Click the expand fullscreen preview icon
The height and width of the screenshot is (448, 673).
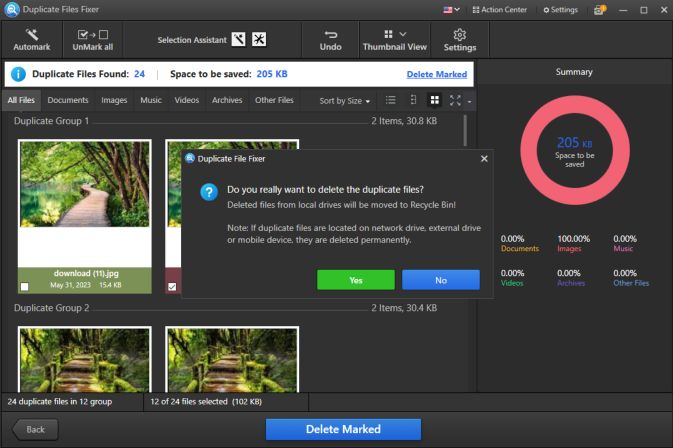click(455, 100)
